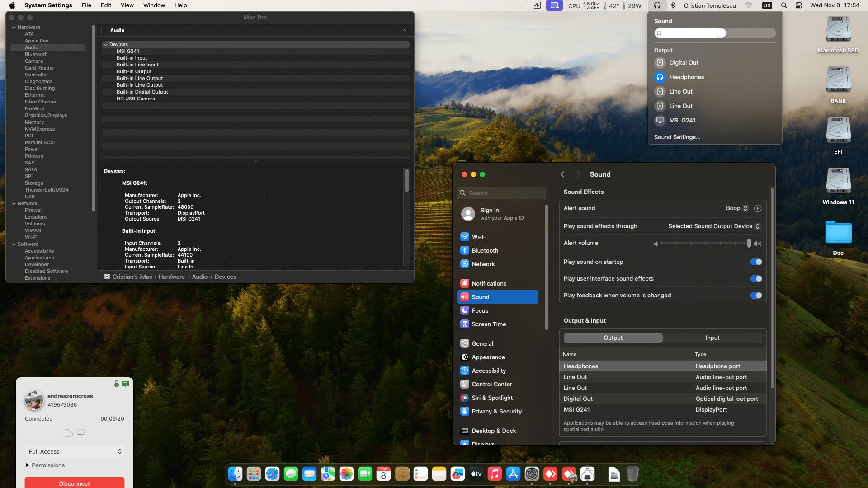Click the green monitor icon in AnyDesk panel
This screenshot has height=488, width=868.
[125, 384]
